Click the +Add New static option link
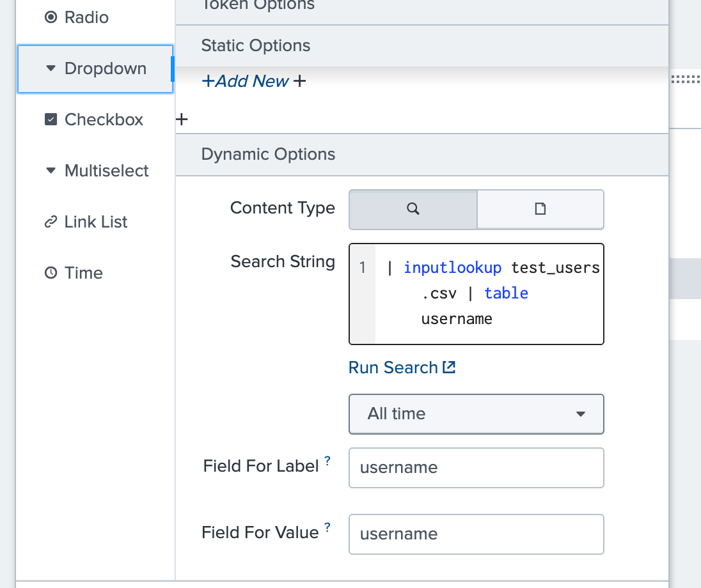This screenshot has height=588, width=701. tap(246, 81)
